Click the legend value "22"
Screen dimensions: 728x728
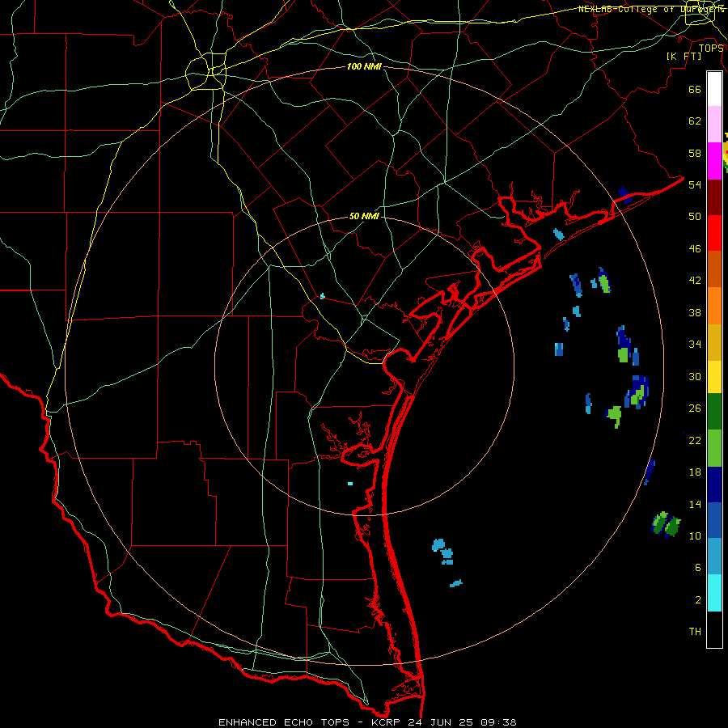pyautogui.click(x=695, y=441)
